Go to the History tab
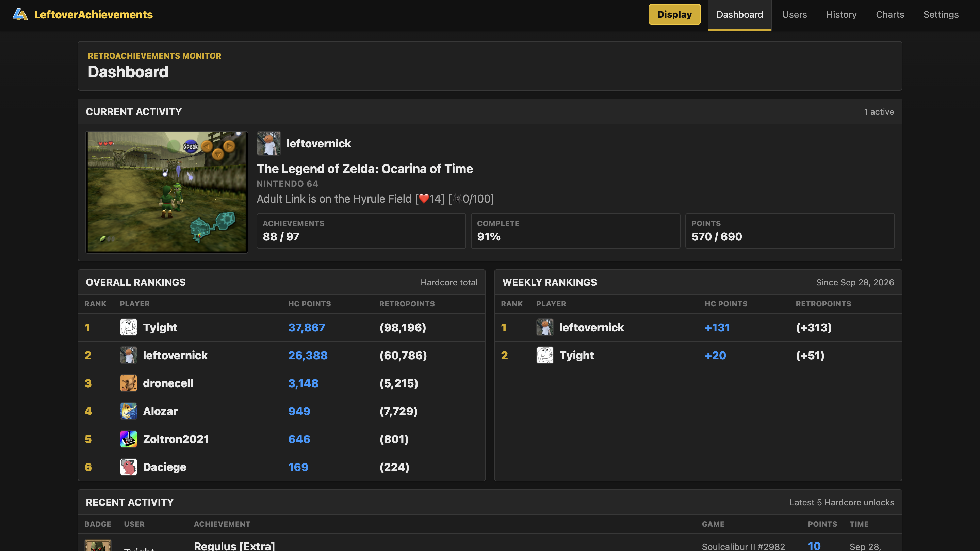Viewport: 980px width, 551px height. pyautogui.click(x=841, y=14)
